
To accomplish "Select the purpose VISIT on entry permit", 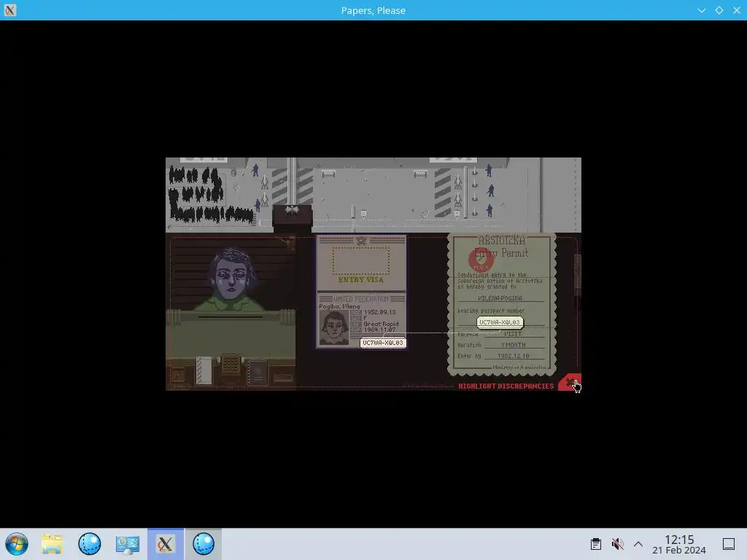I will point(513,334).
